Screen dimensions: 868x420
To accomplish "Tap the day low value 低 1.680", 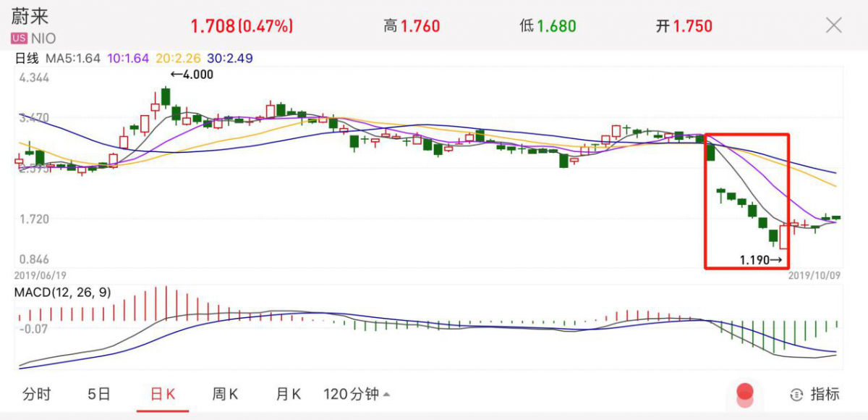I will [x=548, y=27].
